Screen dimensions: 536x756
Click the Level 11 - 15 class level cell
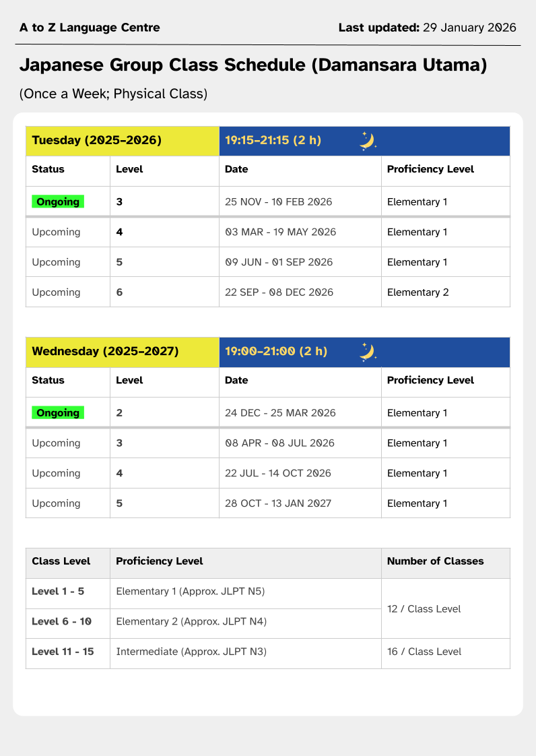(x=63, y=652)
